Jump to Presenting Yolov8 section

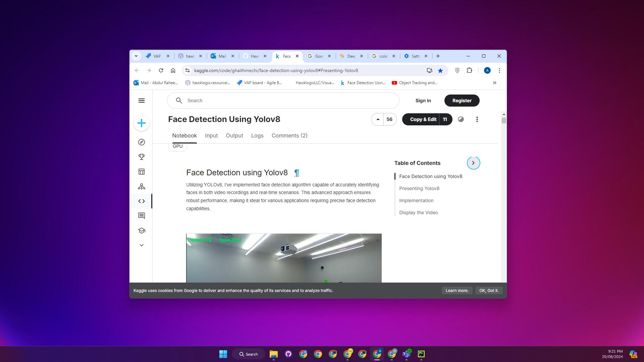tap(419, 188)
